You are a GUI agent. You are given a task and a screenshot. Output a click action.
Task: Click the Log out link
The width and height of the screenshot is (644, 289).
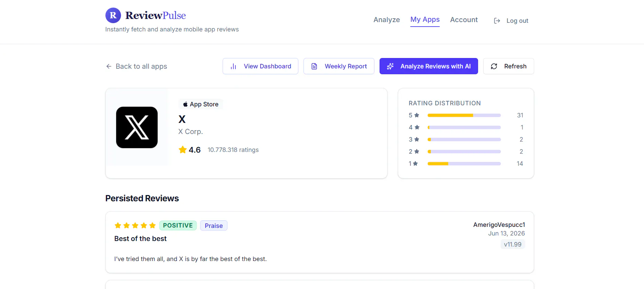coord(511,21)
